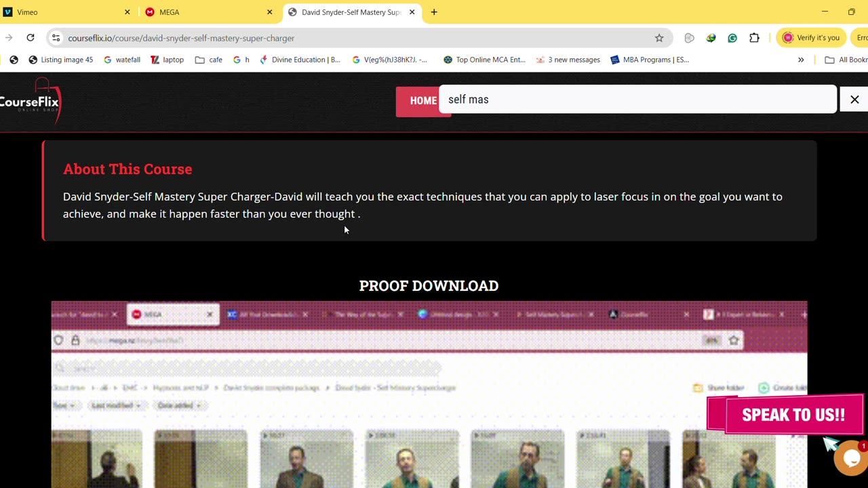Viewport: 868px width, 488px height.
Task: Click the CourseFlix logo
Action: 31,102
